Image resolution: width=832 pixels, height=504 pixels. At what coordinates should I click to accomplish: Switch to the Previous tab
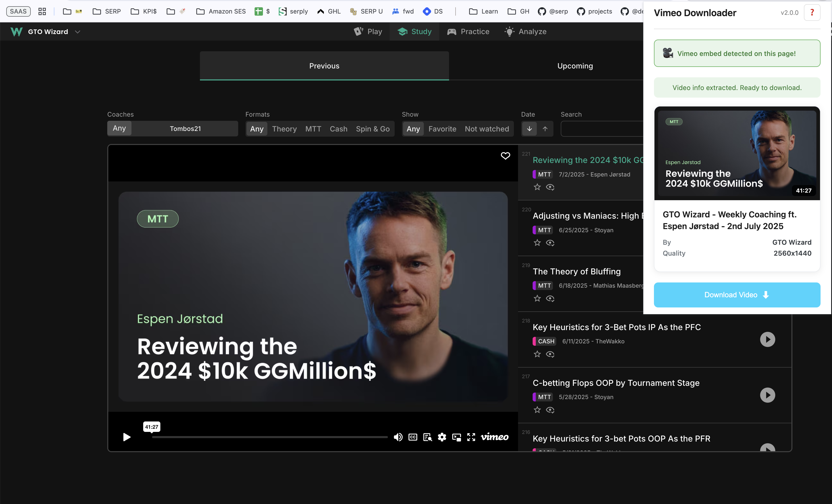click(324, 66)
